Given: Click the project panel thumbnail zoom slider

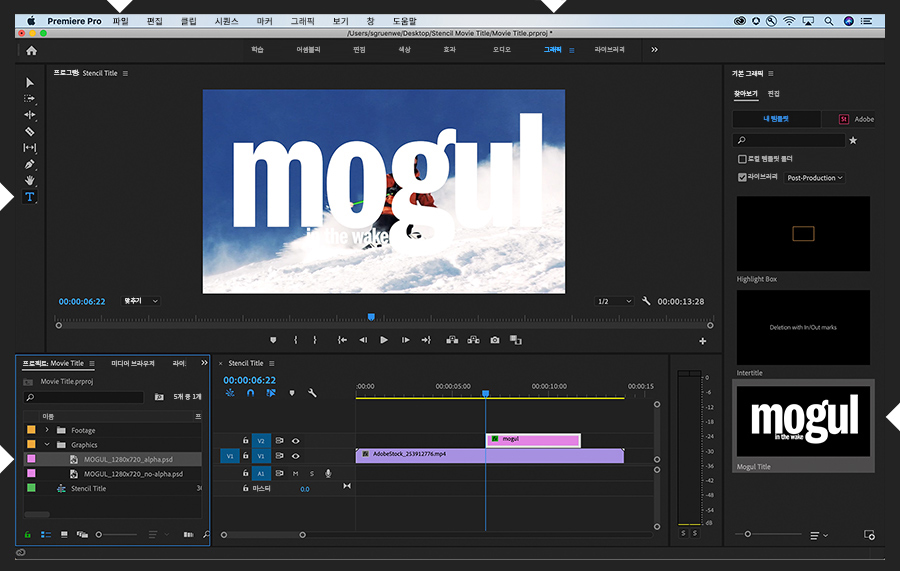Looking at the screenshot, I should [99, 535].
